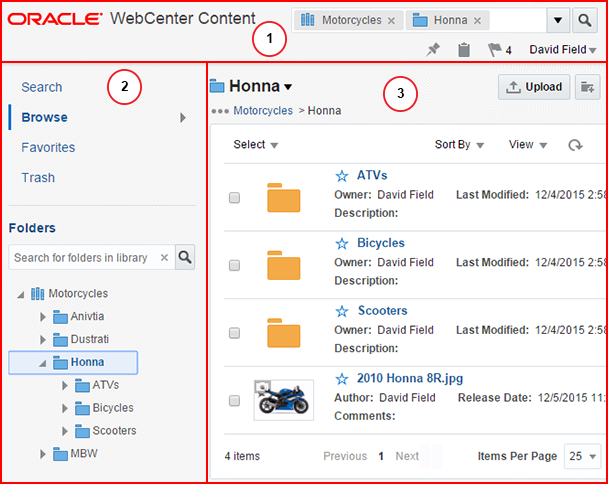The image size is (608, 484).
Task: Expand the Anivtia folder node
Action: point(43,317)
